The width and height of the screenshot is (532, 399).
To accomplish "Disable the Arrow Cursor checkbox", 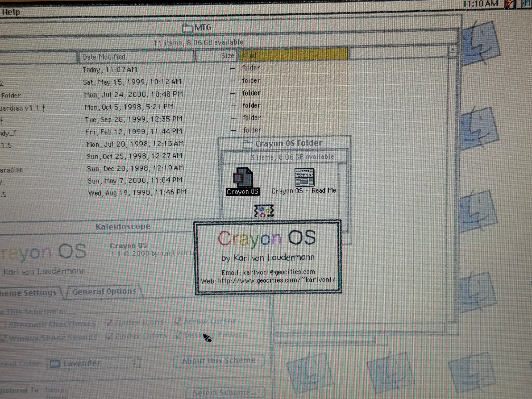I will (x=177, y=322).
